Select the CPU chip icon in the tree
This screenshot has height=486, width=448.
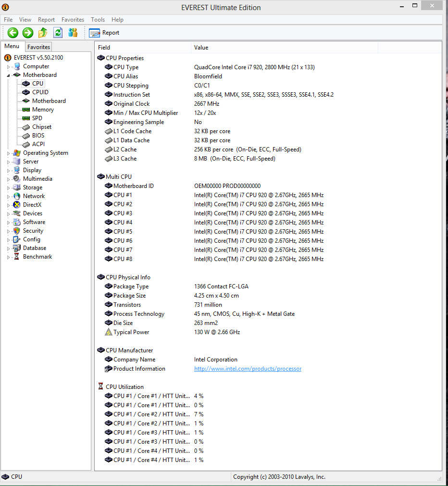coord(26,84)
